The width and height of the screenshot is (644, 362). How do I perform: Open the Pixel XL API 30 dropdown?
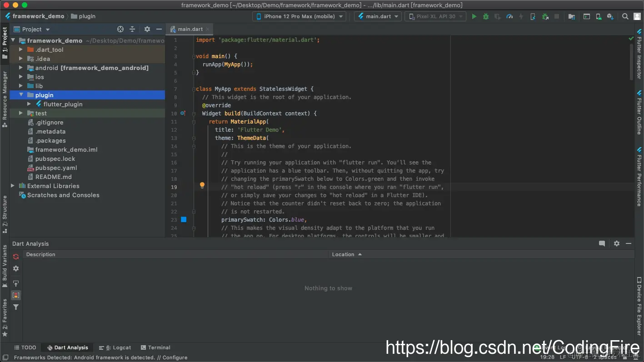pyautogui.click(x=435, y=16)
